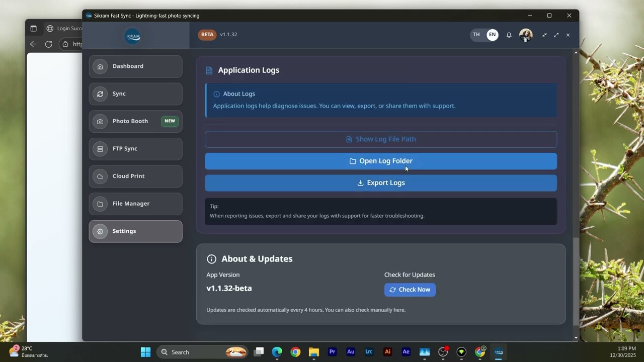The image size is (644, 362).
Task: Open Sikram Fast Sync taskbar icon
Action: 499,352
